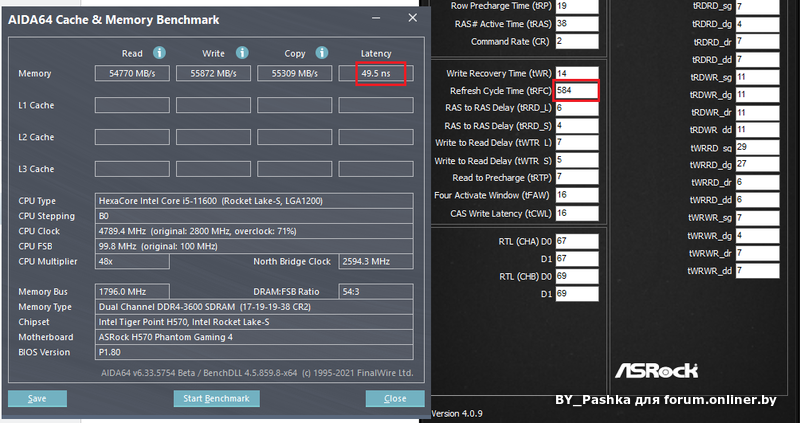Viewport: 800px width, 423px height.
Task: Click the CPU Clock 4789.4 MHz field
Action: pyautogui.click(x=254, y=231)
